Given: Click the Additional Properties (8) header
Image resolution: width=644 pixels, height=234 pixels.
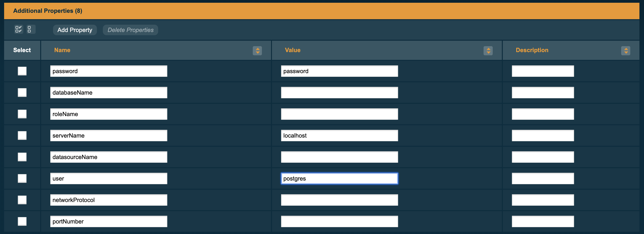Looking at the screenshot, I should coord(48,11).
